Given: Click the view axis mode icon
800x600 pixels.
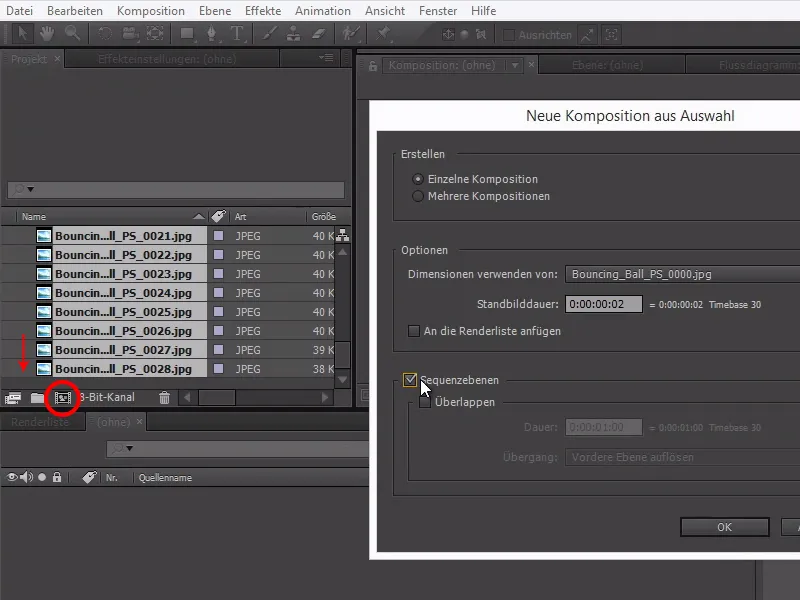Looking at the screenshot, I should coord(481,35).
